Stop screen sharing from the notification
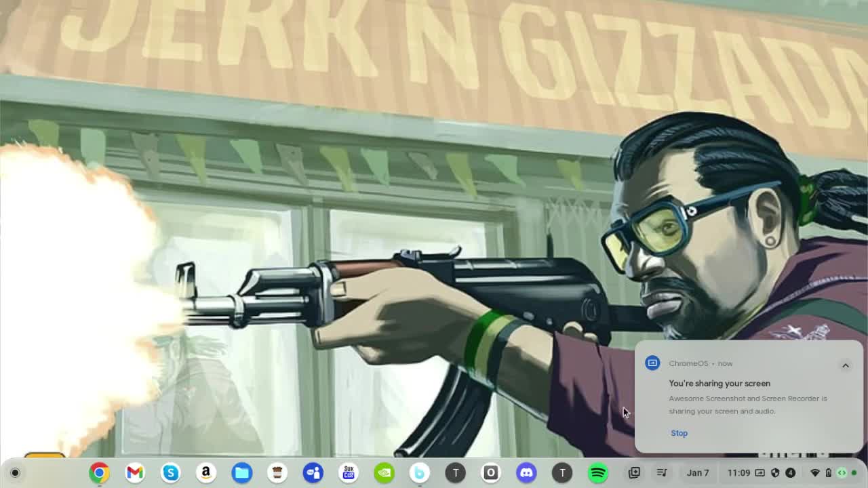The height and width of the screenshot is (488, 868). coord(679,433)
